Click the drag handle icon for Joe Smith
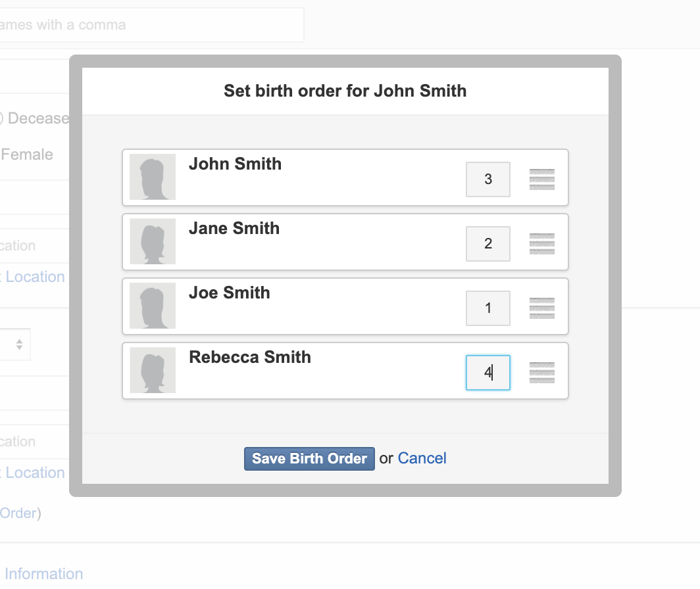 [x=542, y=308]
